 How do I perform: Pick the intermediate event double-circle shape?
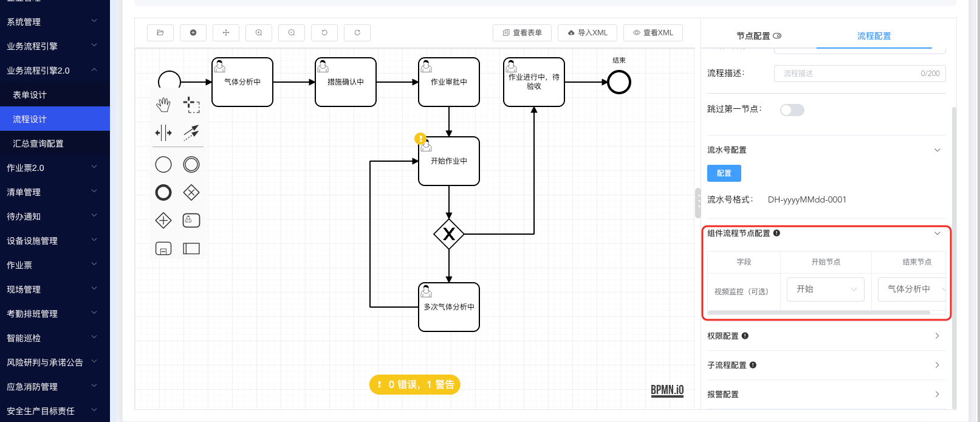pyautogui.click(x=191, y=164)
